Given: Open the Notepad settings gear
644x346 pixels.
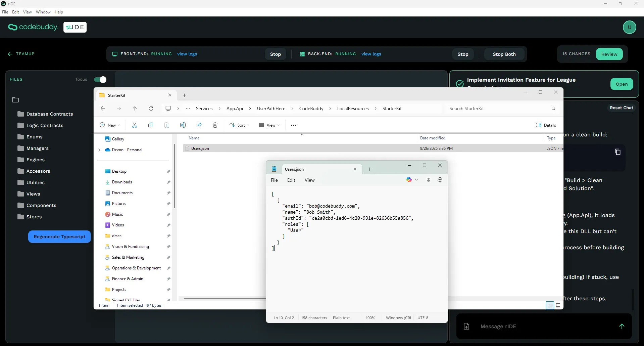Looking at the screenshot, I should pos(440,180).
